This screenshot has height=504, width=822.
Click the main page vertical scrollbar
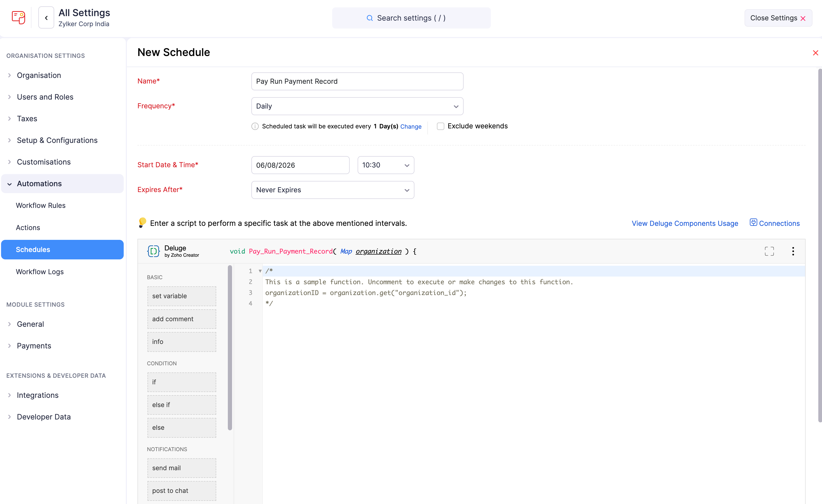(x=820, y=245)
